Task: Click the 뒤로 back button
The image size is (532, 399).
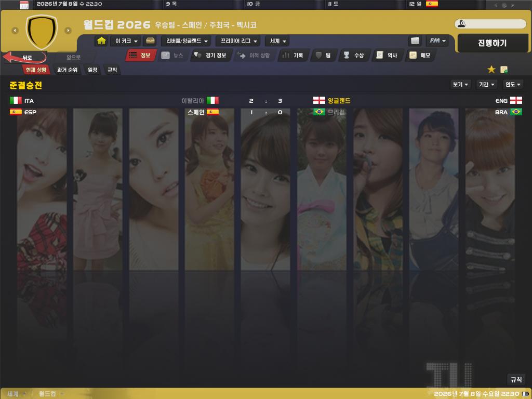Action: 25,58
